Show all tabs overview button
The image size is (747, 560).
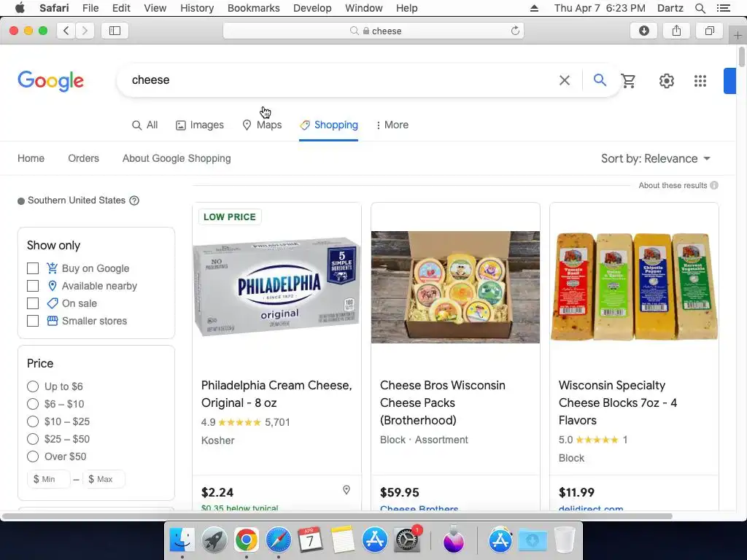pyautogui.click(x=709, y=31)
